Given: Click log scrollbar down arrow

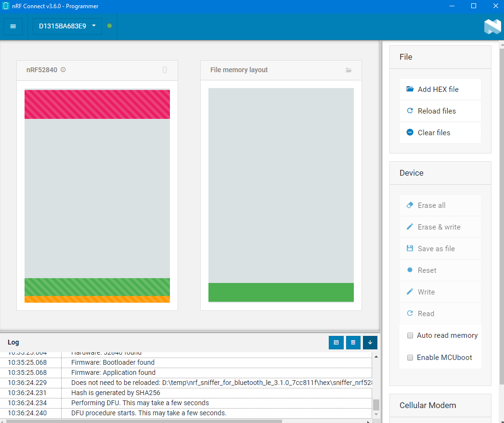Looking at the screenshot, I should click(x=376, y=414).
